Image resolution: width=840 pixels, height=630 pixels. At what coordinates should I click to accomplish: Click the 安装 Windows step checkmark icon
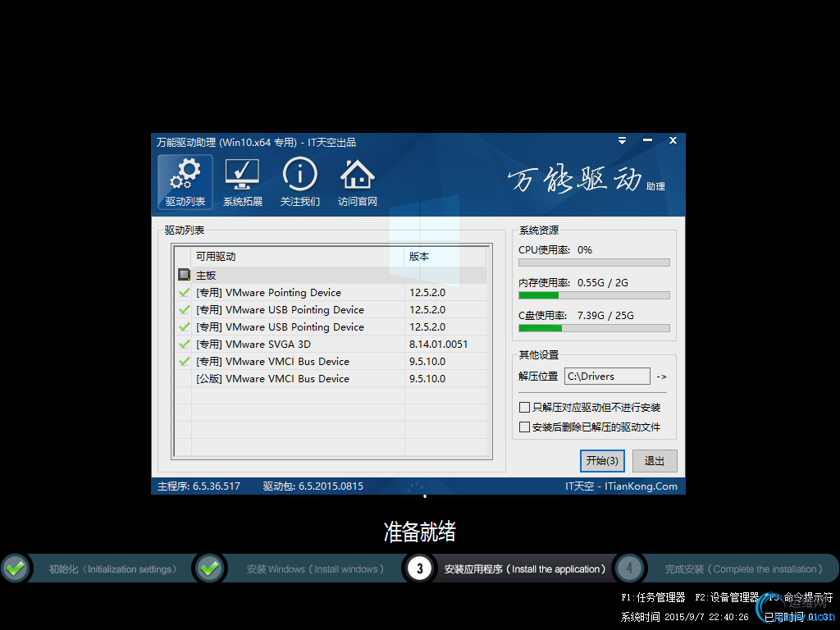coord(209,568)
